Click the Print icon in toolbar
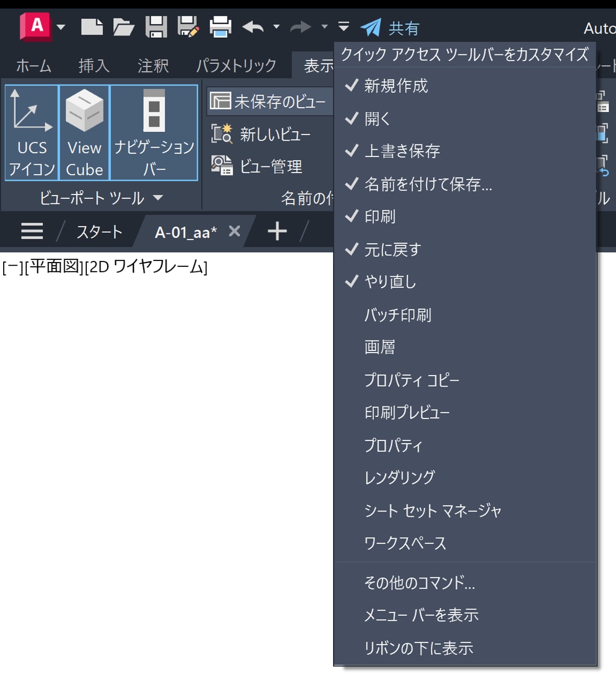The image size is (616, 680). [x=220, y=27]
